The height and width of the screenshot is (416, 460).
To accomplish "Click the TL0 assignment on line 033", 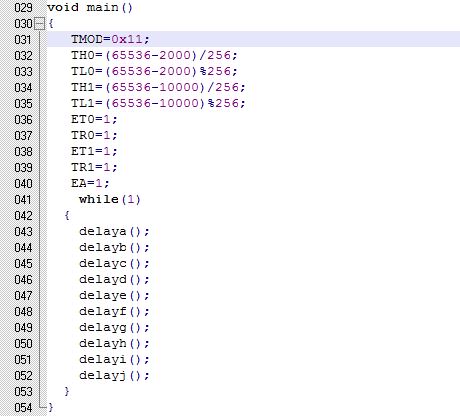I will coord(154,71).
